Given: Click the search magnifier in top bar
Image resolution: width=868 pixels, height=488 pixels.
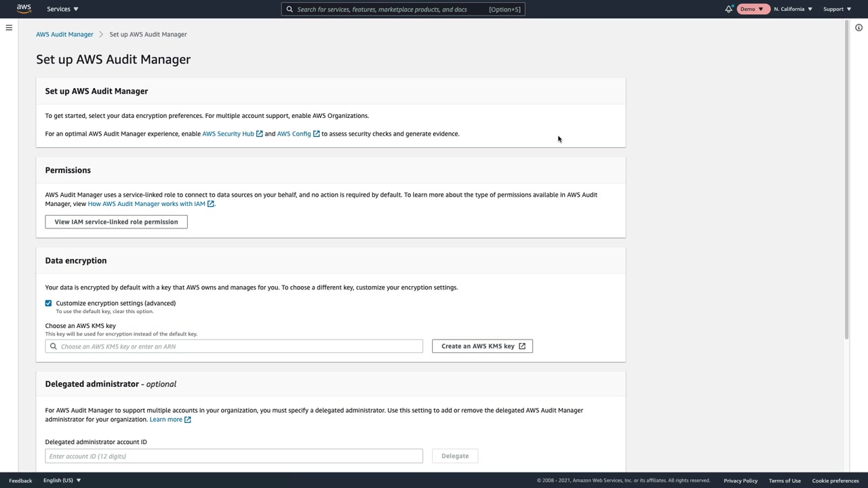Looking at the screenshot, I should click(290, 9).
